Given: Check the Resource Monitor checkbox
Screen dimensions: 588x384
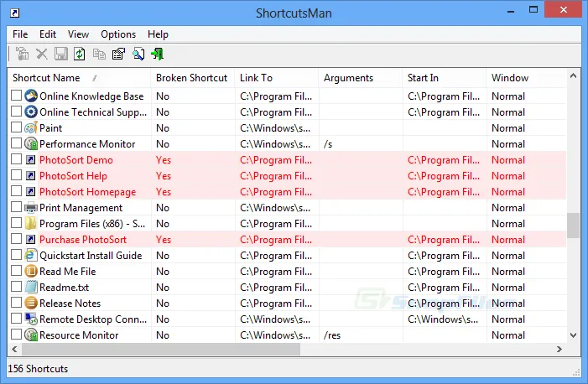Looking at the screenshot, I should tap(16, 335).
